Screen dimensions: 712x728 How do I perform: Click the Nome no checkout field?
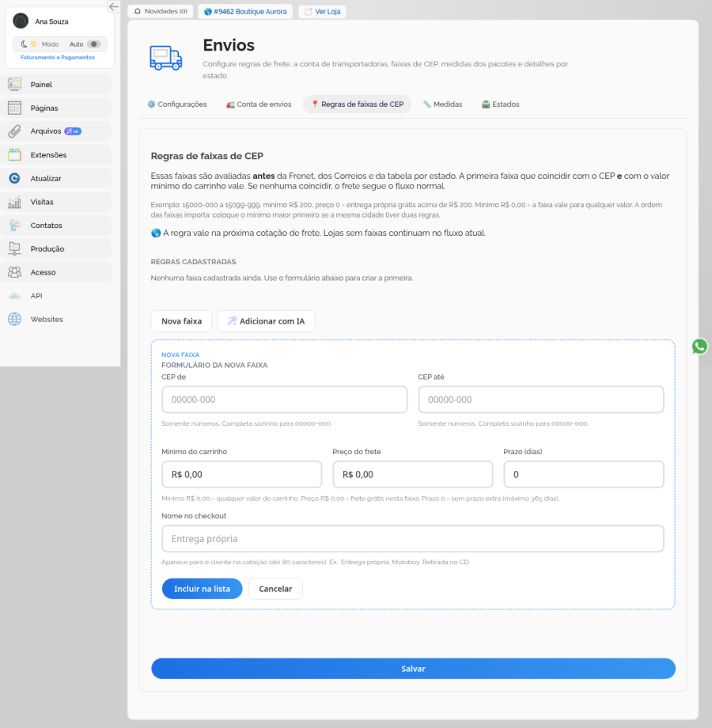[x=413, y=539]
